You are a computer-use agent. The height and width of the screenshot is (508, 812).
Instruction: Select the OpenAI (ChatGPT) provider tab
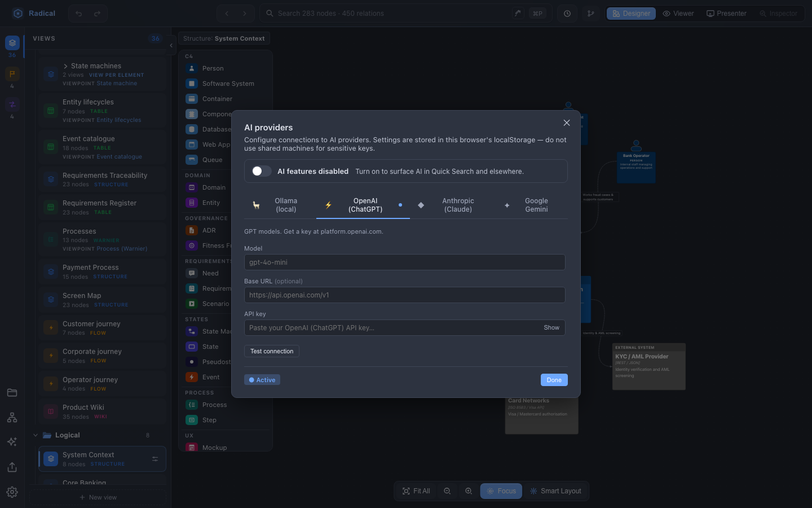[x=363, y=205]
